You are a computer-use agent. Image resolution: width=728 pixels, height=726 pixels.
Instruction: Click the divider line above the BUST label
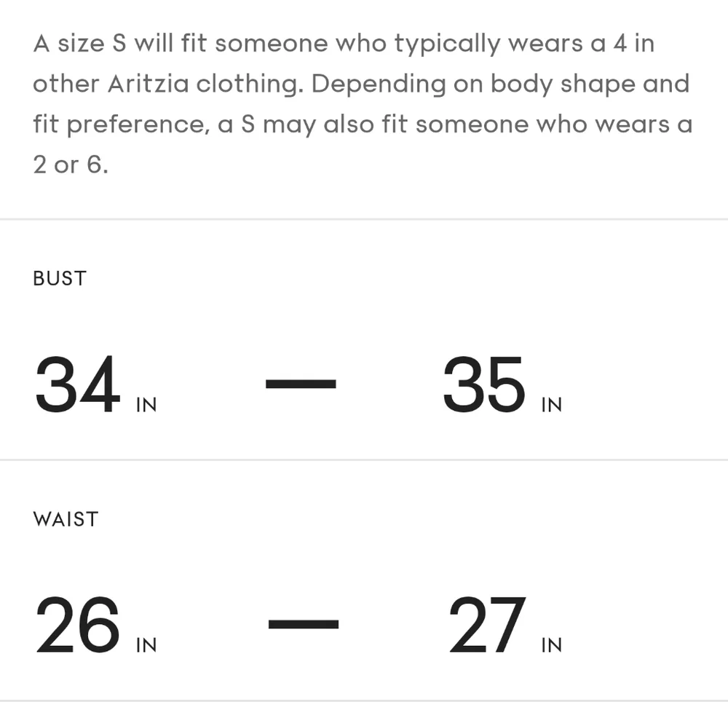tap(364, 219)
